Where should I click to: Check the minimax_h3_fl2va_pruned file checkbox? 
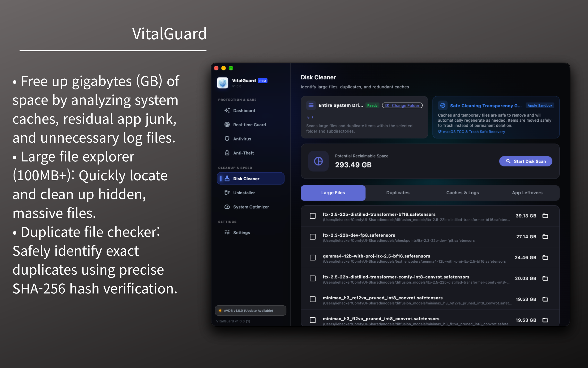point(313,320)
